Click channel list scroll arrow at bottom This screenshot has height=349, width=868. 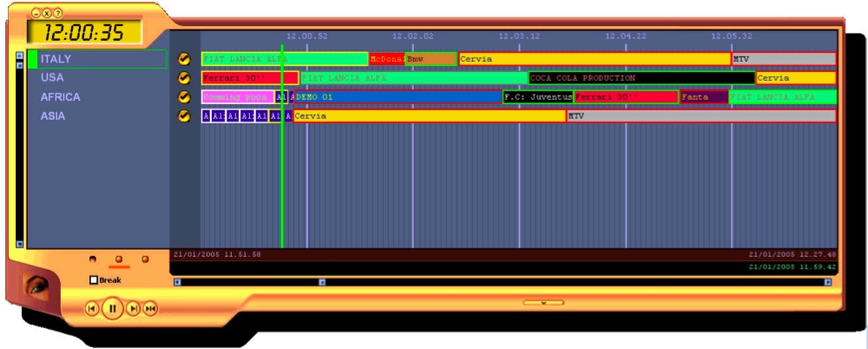tap(19, 244)
